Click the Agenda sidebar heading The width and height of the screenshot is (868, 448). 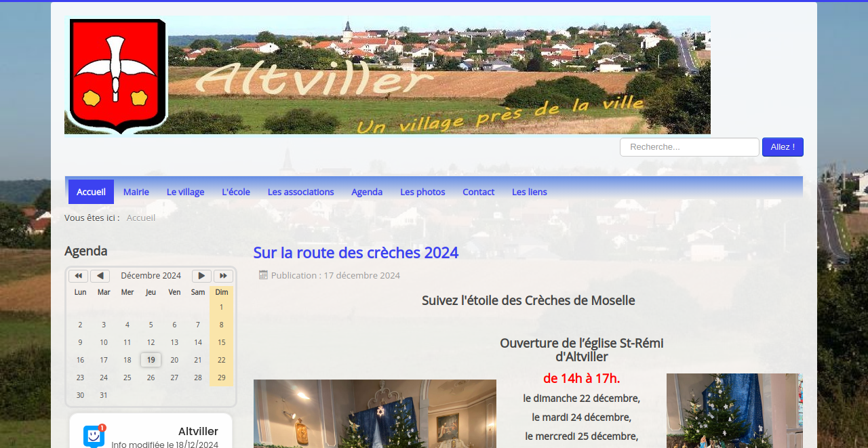[86, 251]
